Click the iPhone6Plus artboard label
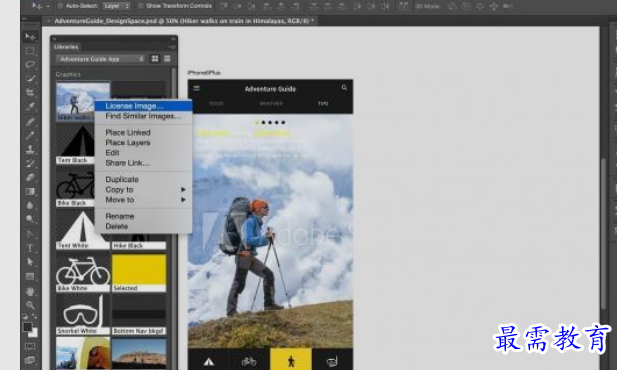This screenshot has height=370, width=617. [204, 73]
